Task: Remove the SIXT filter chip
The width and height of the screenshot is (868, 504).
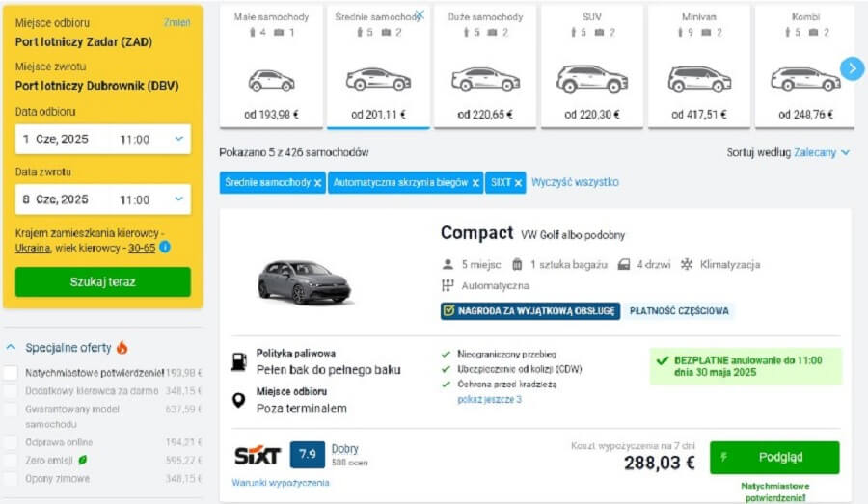Action: tap(518, 182)
